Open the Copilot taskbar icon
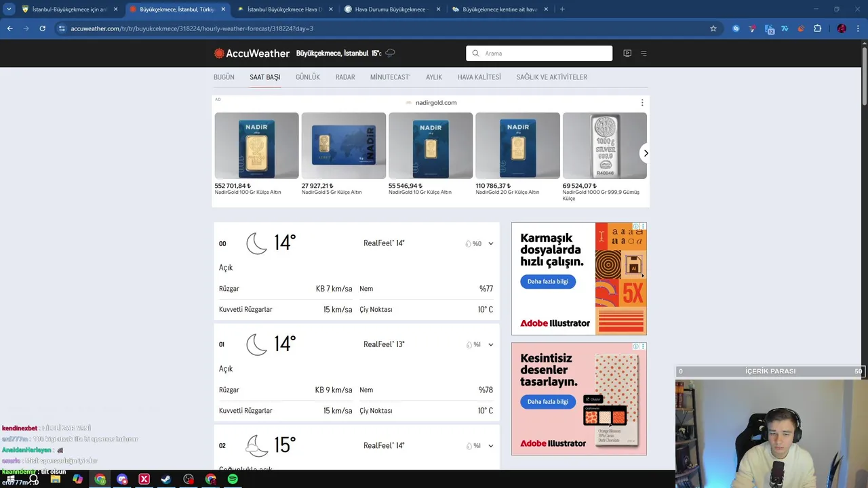The height and width of the screenshot is (488, 868). click(x=77, y=479)
